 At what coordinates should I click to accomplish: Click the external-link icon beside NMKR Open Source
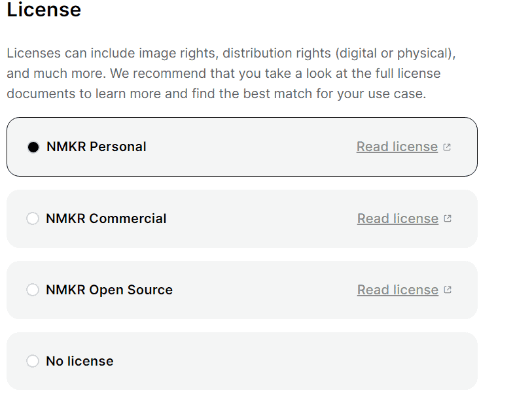[448, 290]
